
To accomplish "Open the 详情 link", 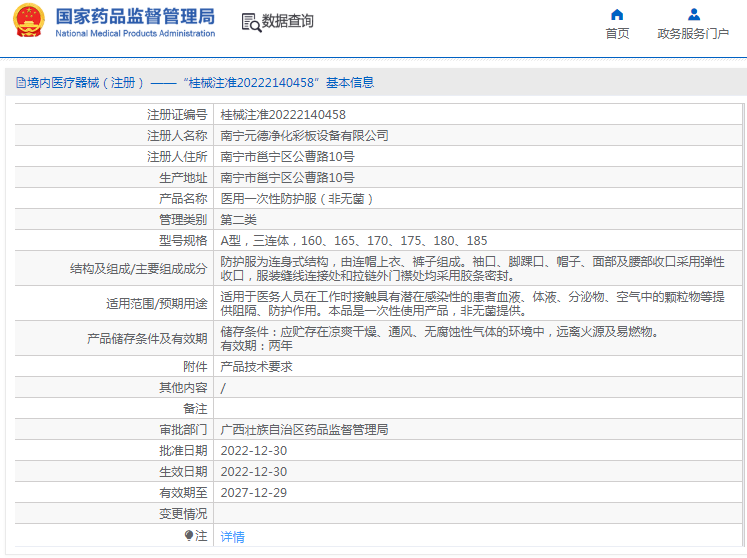I will point(232,537).
